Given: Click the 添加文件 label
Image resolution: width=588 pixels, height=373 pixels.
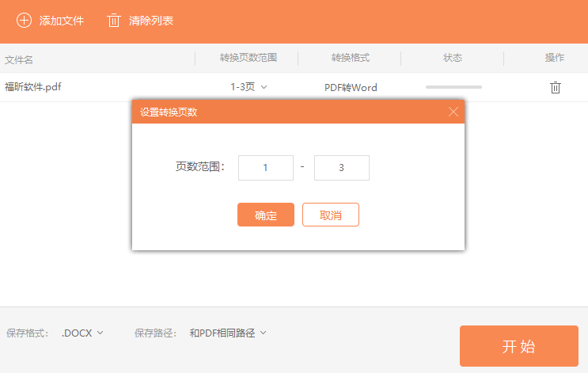Looking at the screenshot, I should (62, 21).
